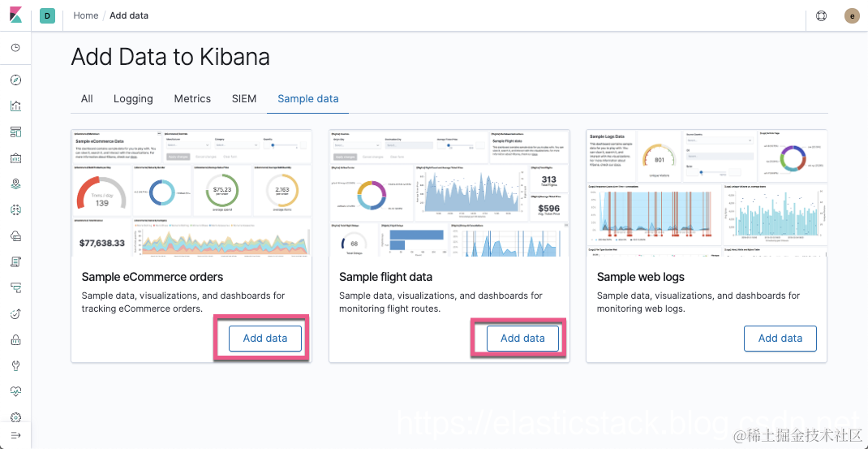868x449 pixels.
Task: Show recently viewed clock icon
Action: click(15, 48)
